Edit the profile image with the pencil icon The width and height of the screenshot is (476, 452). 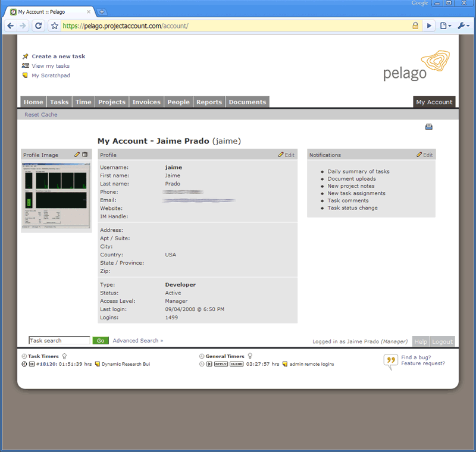(x=77, y=155)
